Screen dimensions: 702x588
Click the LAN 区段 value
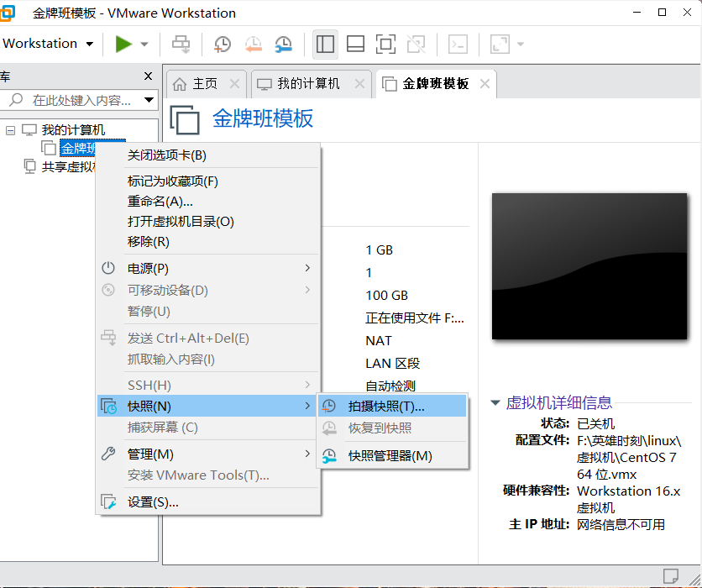393,363
